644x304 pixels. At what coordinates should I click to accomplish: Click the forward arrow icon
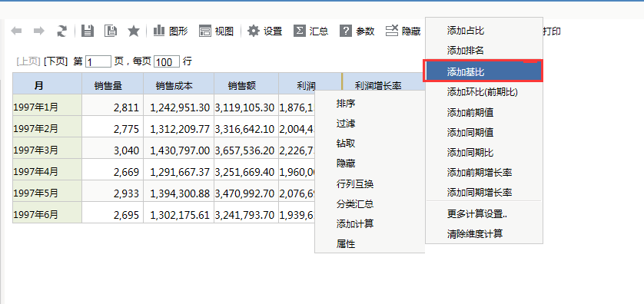click(39, 31)
